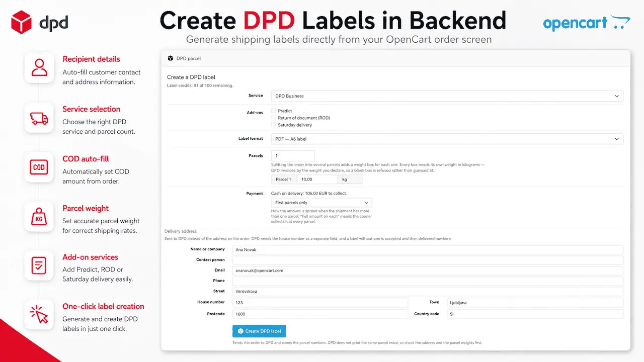The width and height of the screenshot is (644, 362).
Task: Click the OpenCart shopping cart logo
Action: point(619,23)
